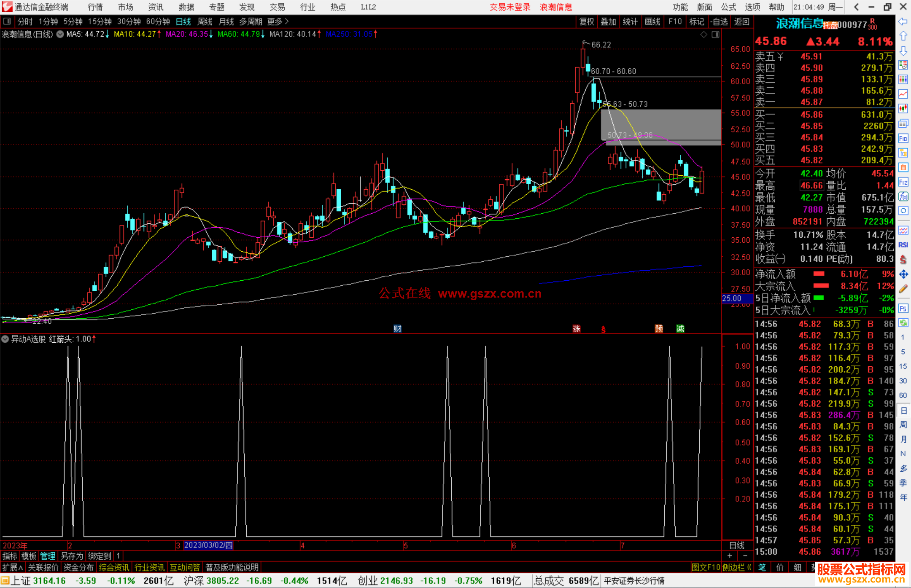
Task: Collapse the 侧边栏 sidebar with chevron
Action: pos(749,567)
